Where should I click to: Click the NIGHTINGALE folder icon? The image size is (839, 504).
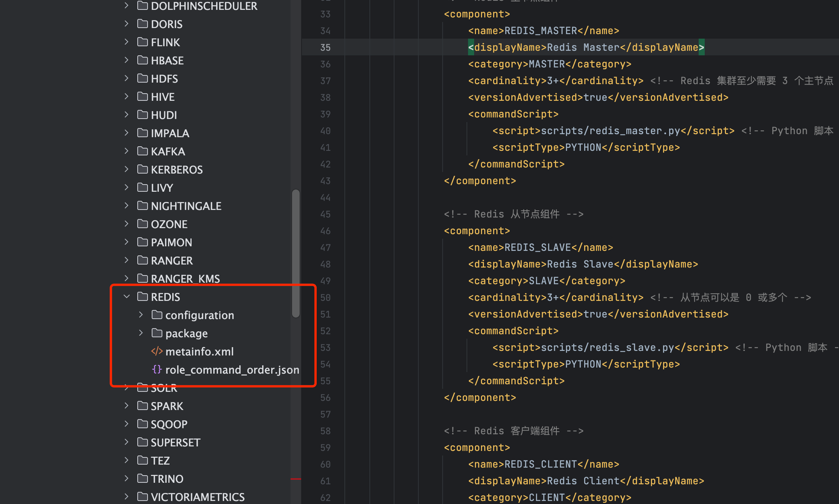click(143, 205)
